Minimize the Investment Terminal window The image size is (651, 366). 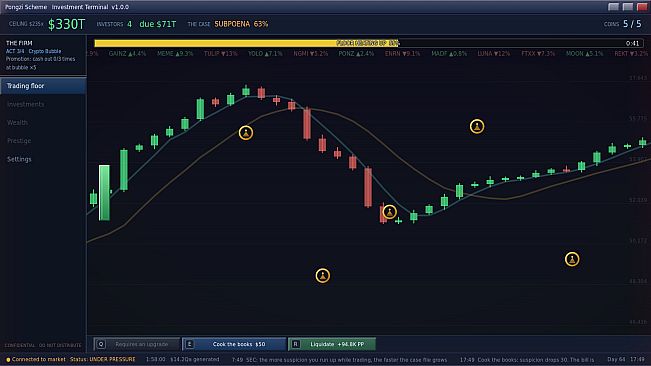point(613,7)
